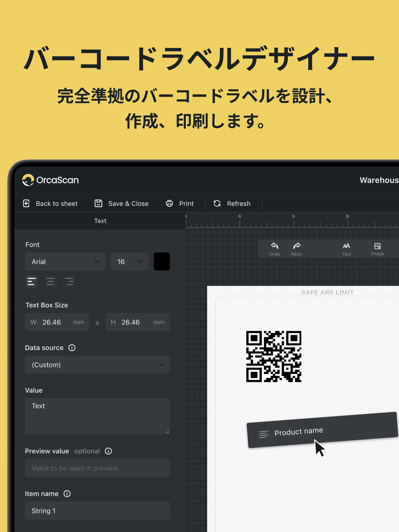Click the Font section label
Viewport: 399px width, 532px height.
point(33,245)
